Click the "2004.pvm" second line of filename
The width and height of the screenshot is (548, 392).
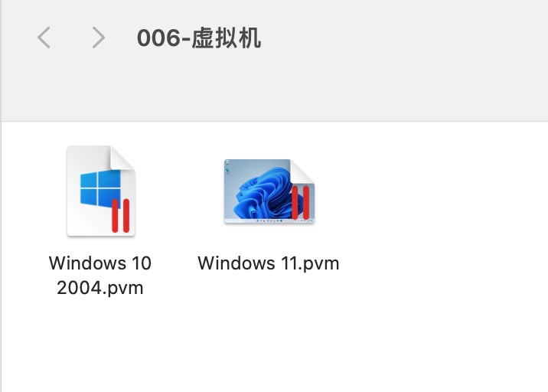(x=100, y=288)
